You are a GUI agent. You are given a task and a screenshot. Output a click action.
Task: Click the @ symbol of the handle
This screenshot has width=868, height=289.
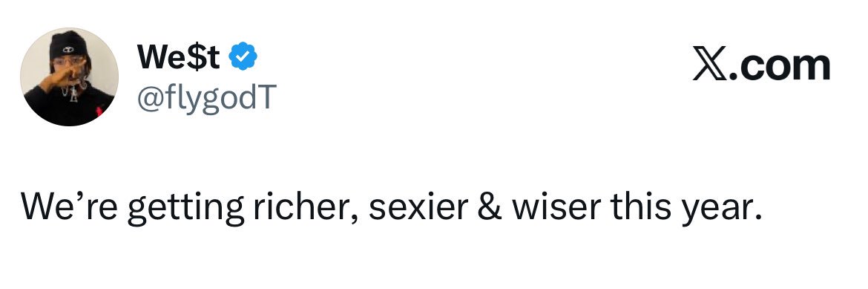click(148, 97)
